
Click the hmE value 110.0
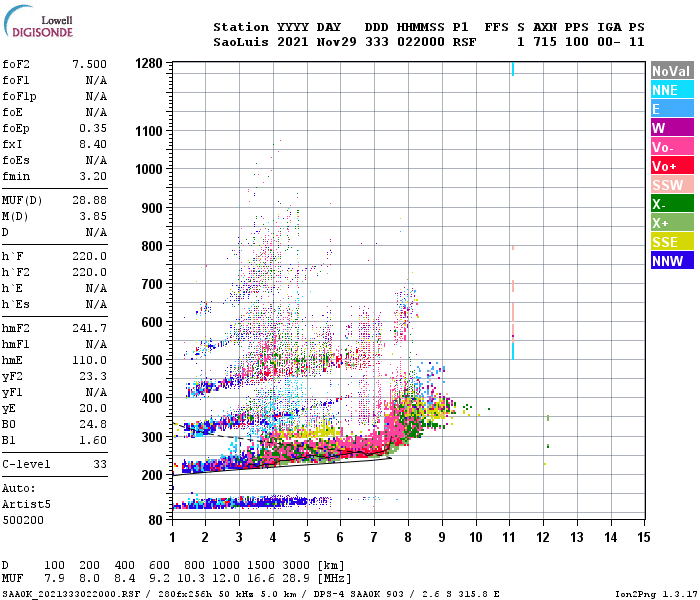point(90,360)
